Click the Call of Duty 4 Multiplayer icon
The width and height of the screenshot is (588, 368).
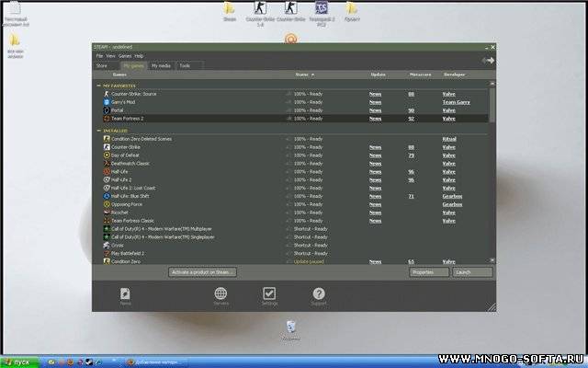pos(107,229)
